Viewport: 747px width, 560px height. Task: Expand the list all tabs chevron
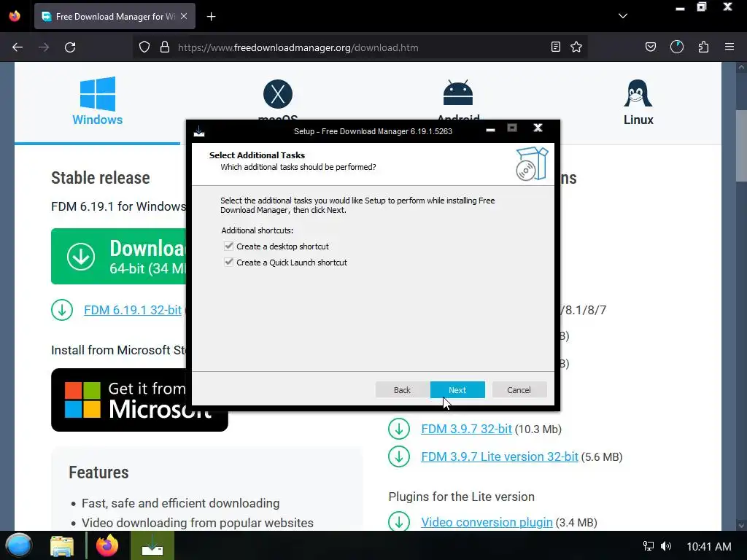[623, 16]
